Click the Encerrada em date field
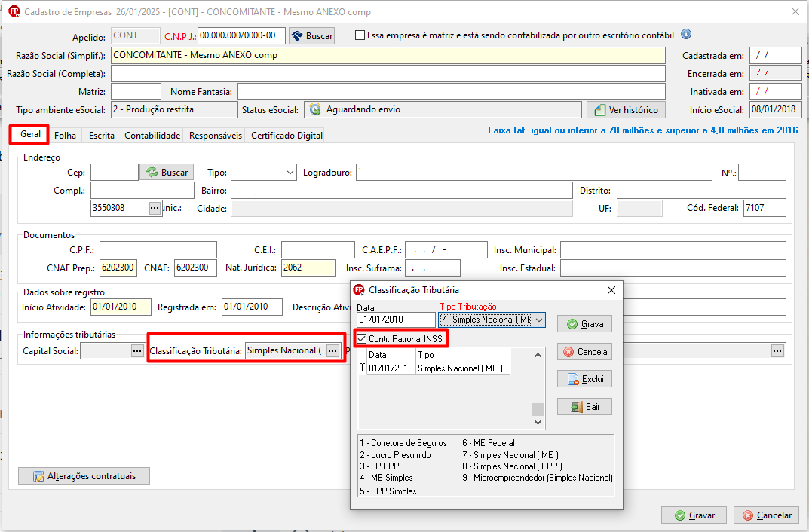The image size is (809, 532). (776, 73)
